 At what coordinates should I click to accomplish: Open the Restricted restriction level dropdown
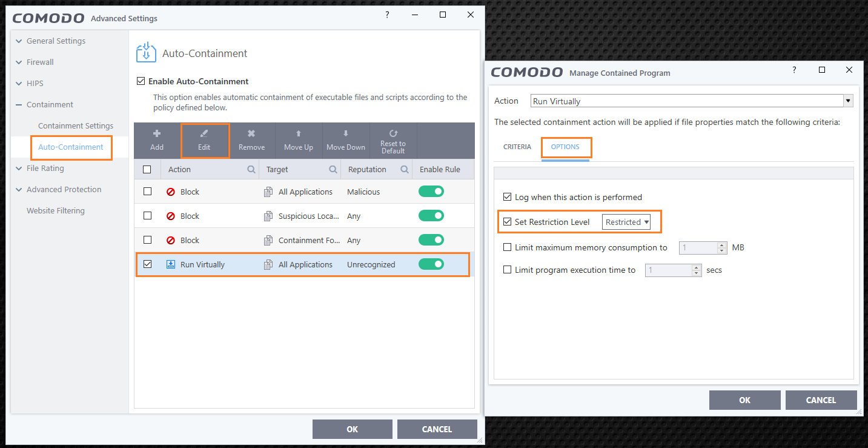pyautogui.click(x=626, y=222)
